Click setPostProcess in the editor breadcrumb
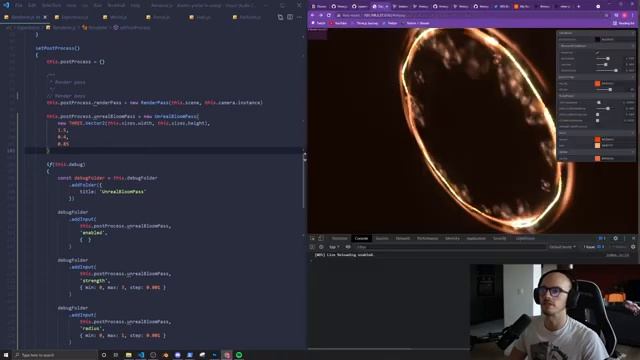Viewport: 640px width, 360px height. (131, 27)
